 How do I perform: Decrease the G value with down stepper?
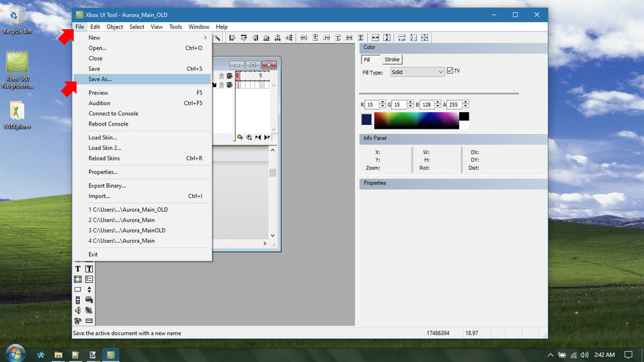[410, 107]
